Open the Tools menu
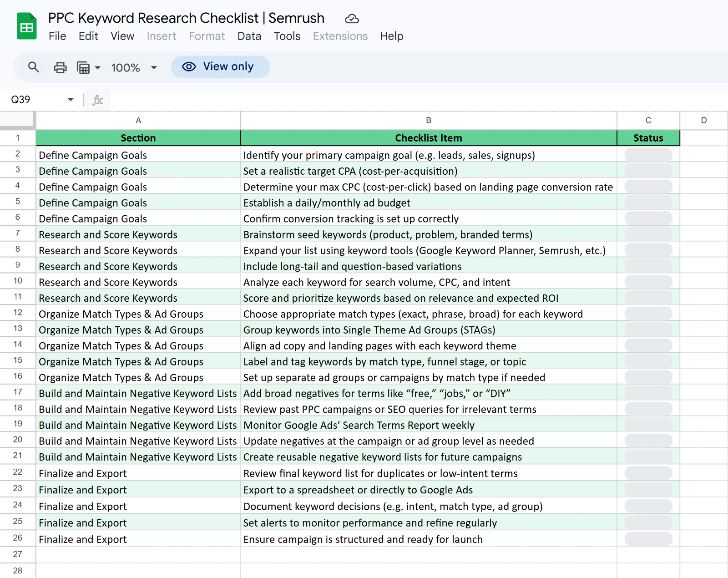728x578 pixels. (x=287, y=36)
